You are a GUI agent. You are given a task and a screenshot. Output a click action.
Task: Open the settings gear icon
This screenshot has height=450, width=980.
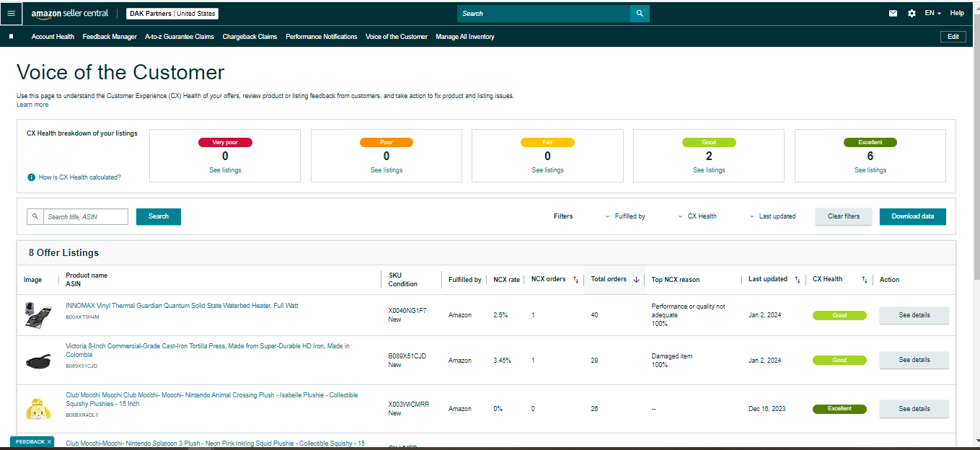[911, 13]
